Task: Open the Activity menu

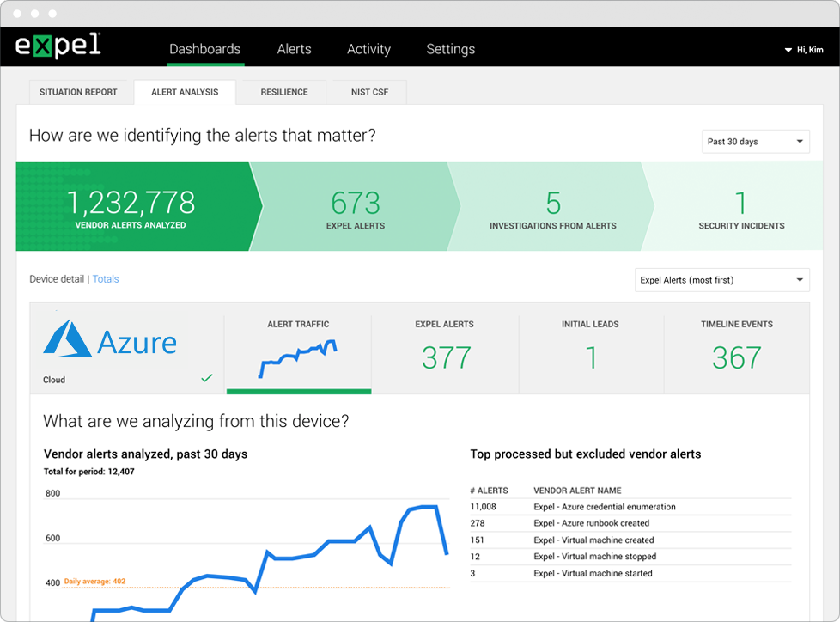Action: (368, 49)
